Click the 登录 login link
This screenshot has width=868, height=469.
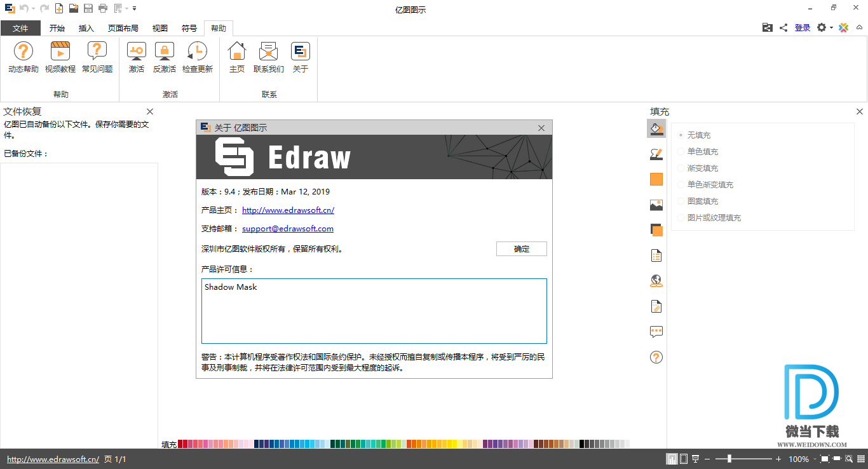803,27
